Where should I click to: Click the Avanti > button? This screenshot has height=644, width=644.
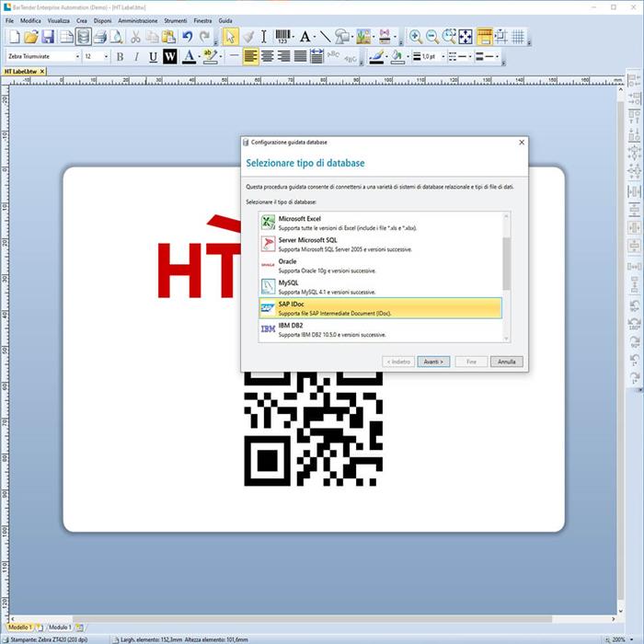click(433, 362)
